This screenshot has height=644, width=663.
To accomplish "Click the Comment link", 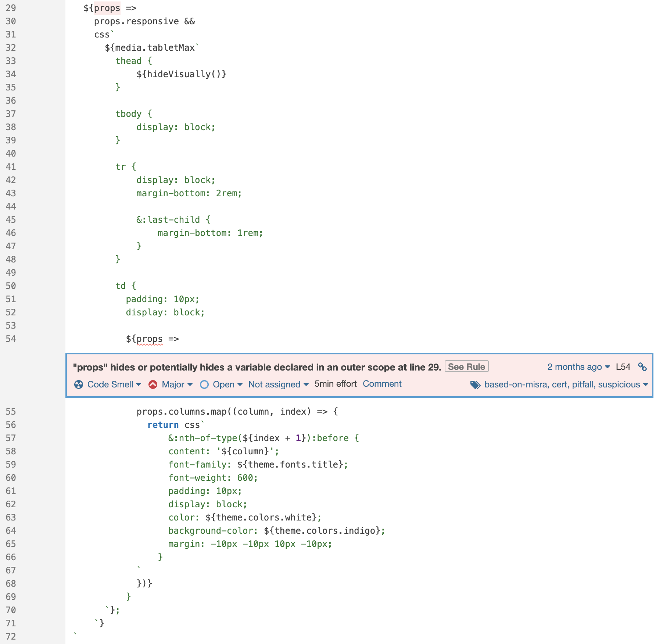I will click(382, 384).
